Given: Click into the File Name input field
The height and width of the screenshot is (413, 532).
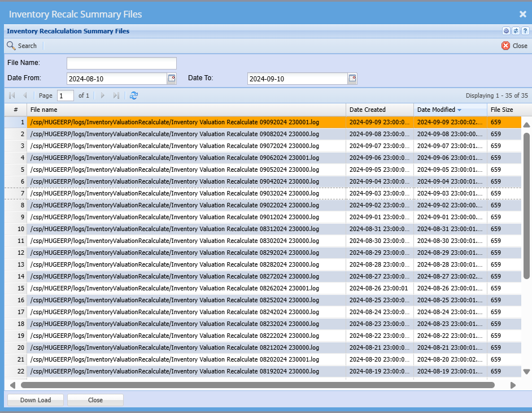Looking at the screenshot, I should [121, 63].
